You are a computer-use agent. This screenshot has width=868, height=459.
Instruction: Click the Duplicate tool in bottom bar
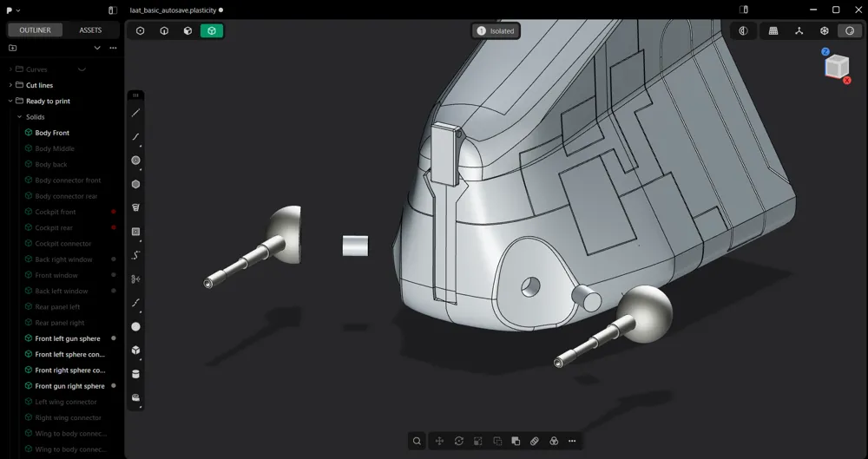tap(497, 442)
